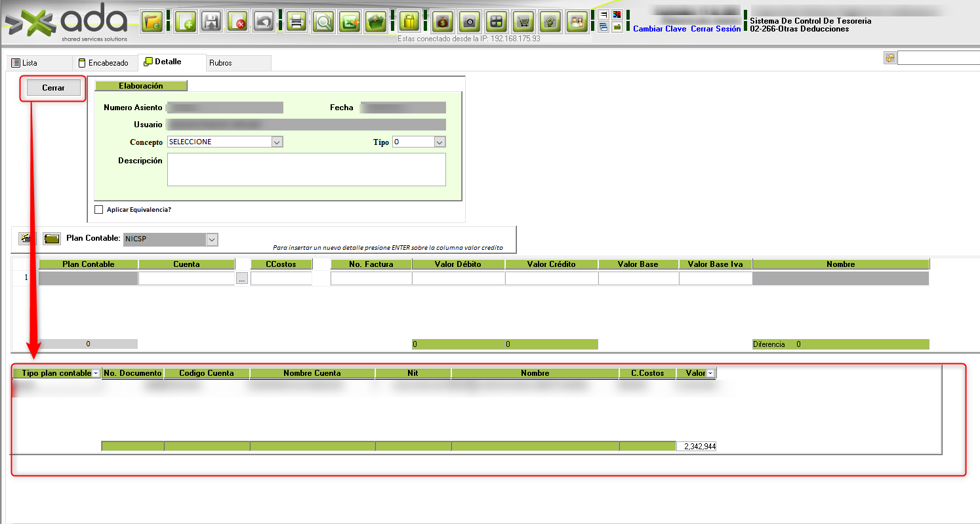The image size is (980, 524).
Task: Open the Tipo dropdown
Action: [x=439, y=142]
